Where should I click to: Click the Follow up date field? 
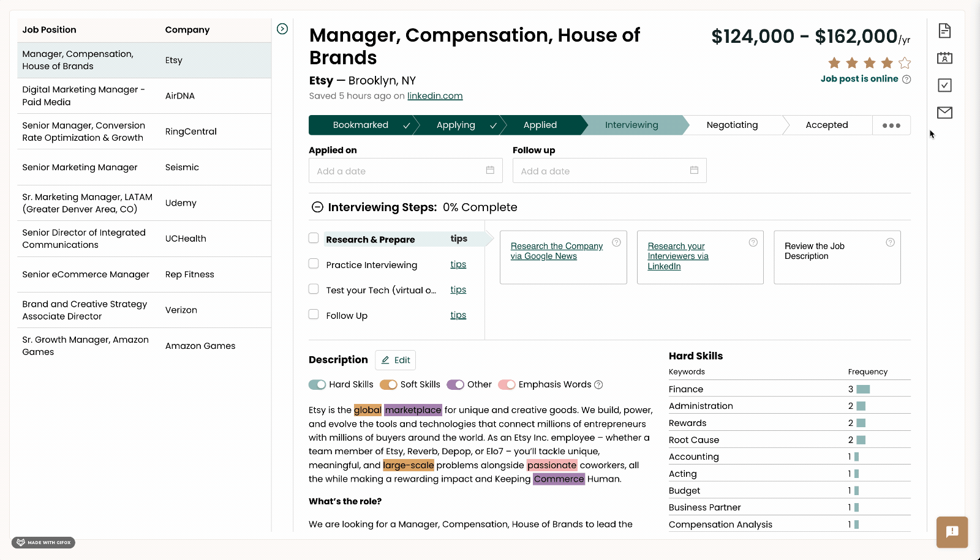pos(609,171)
